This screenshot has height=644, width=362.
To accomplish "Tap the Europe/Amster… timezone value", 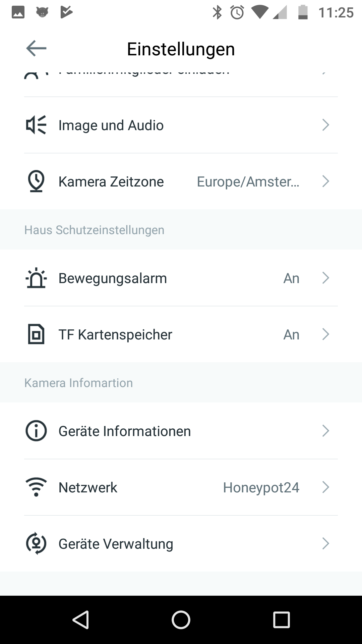I will [x=248, y=182].
